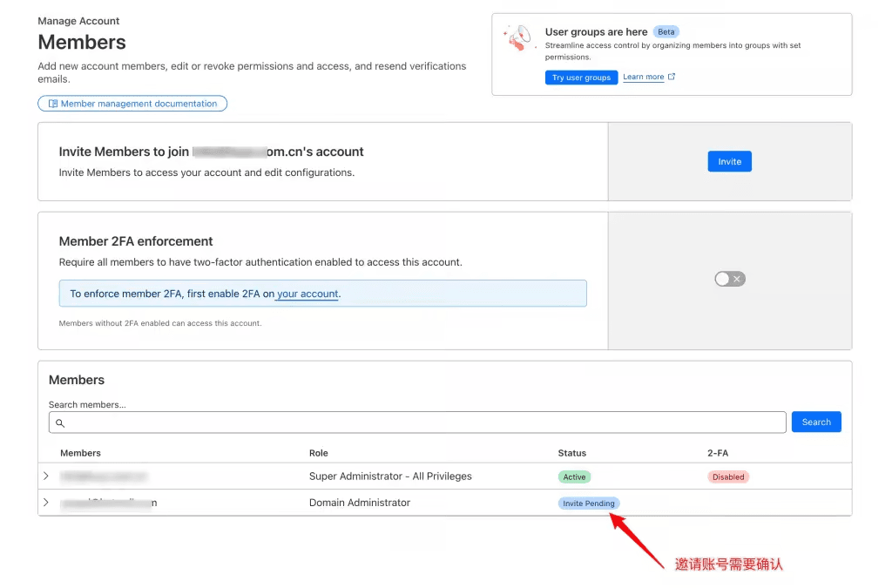Viewport: 892px width, 588px height.
Task: Click the book icon in documentation button
Action: pyautogui.click(x=53, y=104)
